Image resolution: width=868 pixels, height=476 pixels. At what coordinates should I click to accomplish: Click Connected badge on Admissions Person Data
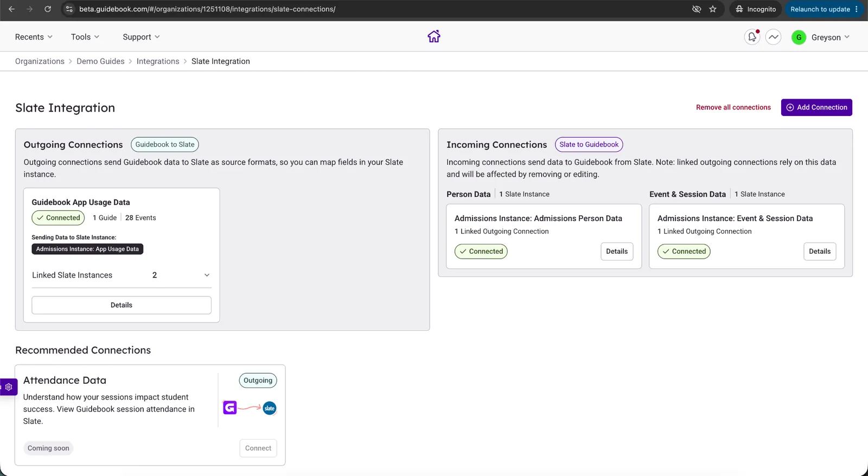coord(481,252)
